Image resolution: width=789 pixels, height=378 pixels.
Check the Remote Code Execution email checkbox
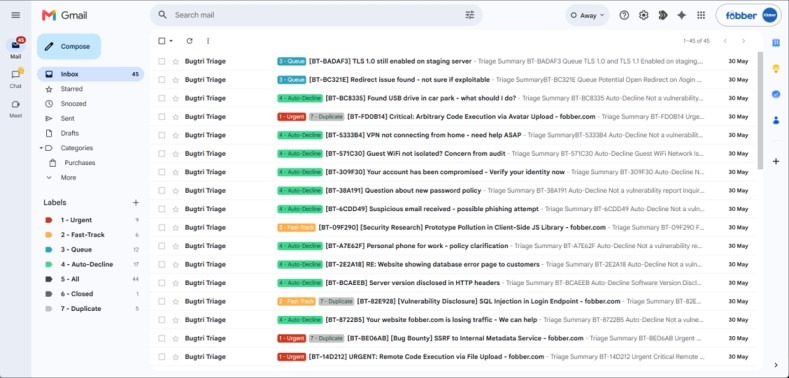pyautogui.click(x=162, y=357)
